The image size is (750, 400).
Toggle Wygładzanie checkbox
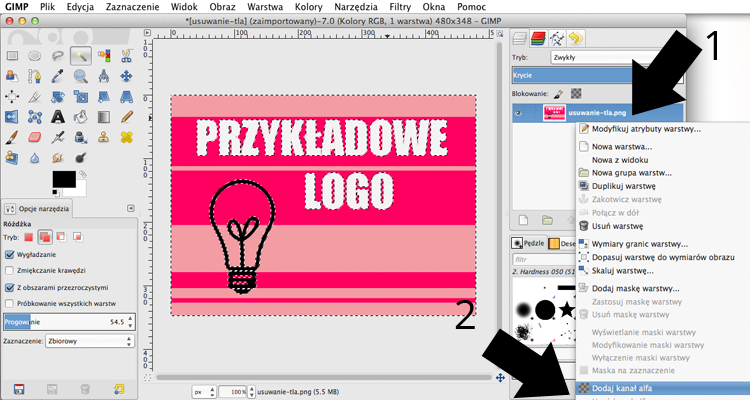click(9, 255)
